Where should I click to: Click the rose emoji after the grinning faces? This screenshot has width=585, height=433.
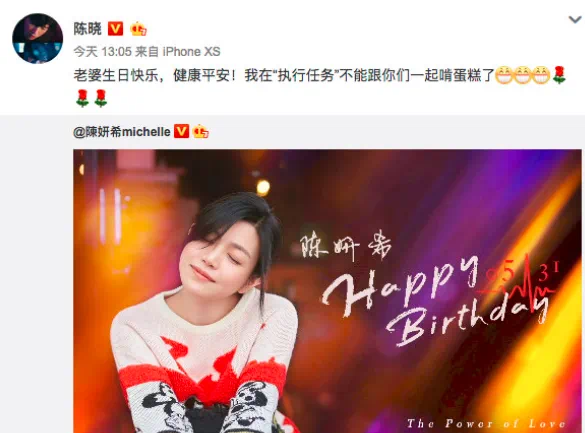click(x=559, y=75)
